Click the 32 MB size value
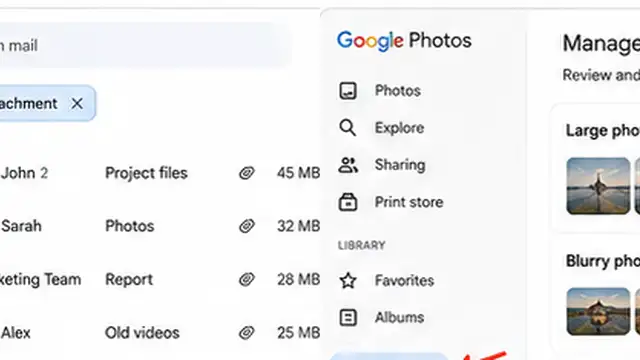 [x=298, y=226]
